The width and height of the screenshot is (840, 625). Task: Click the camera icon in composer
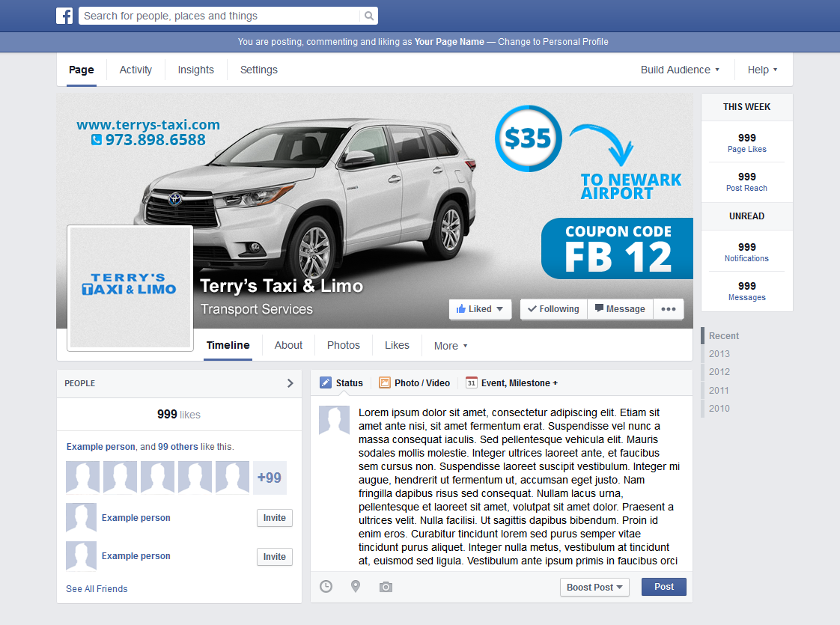(x=386, y=587)
